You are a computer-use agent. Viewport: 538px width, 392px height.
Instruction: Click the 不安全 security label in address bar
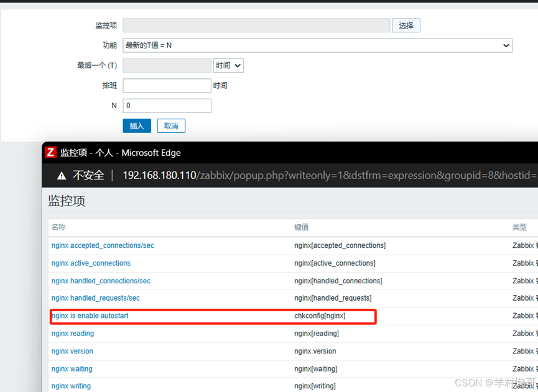[x=88, y=175]
